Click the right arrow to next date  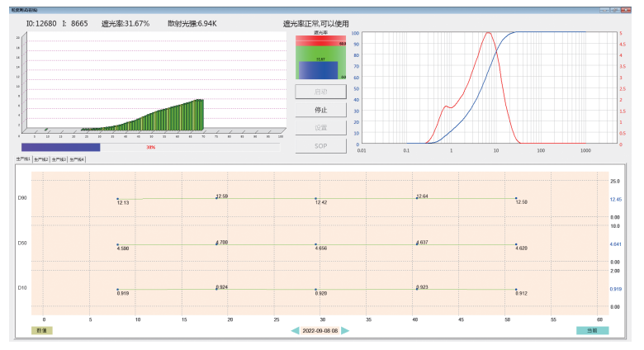[346, 330]
